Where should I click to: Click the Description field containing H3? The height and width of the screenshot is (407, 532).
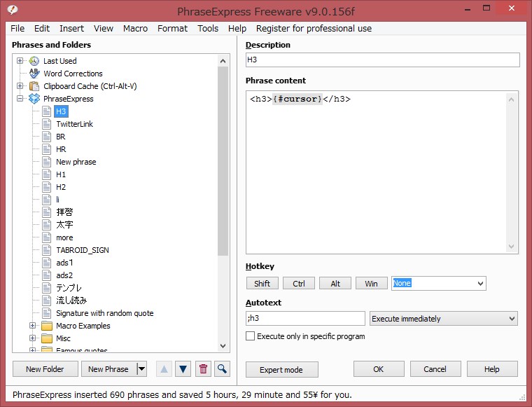[x=383, y=60]
